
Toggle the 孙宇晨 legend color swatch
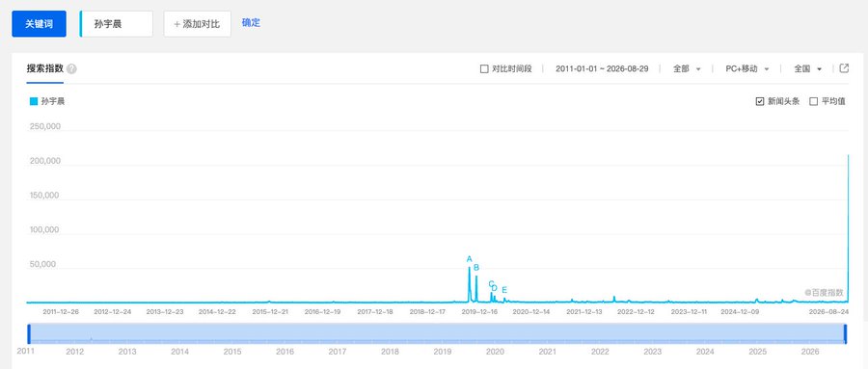[34, 101]
